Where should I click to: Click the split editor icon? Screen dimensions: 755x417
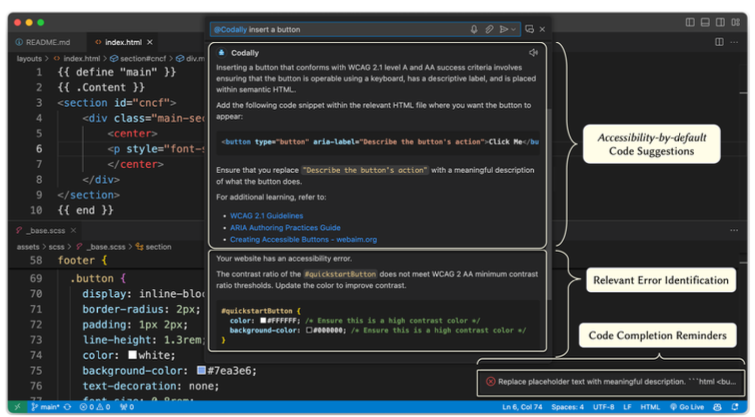pos(719,42)
